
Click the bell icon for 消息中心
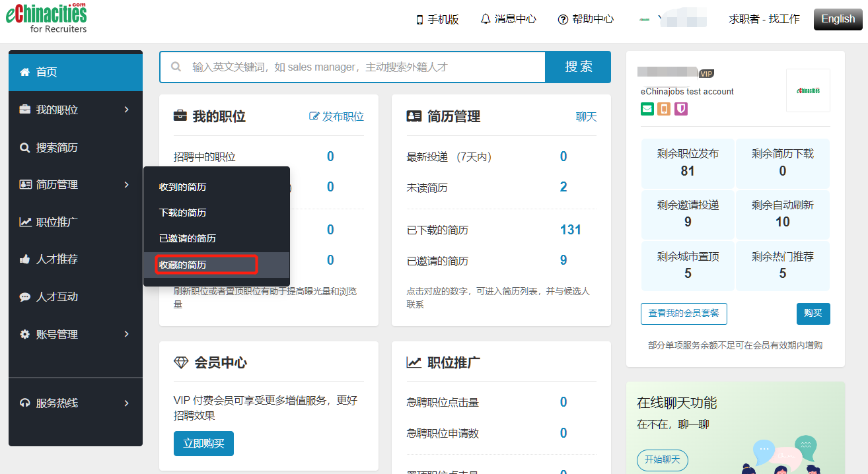pos(486,19)
